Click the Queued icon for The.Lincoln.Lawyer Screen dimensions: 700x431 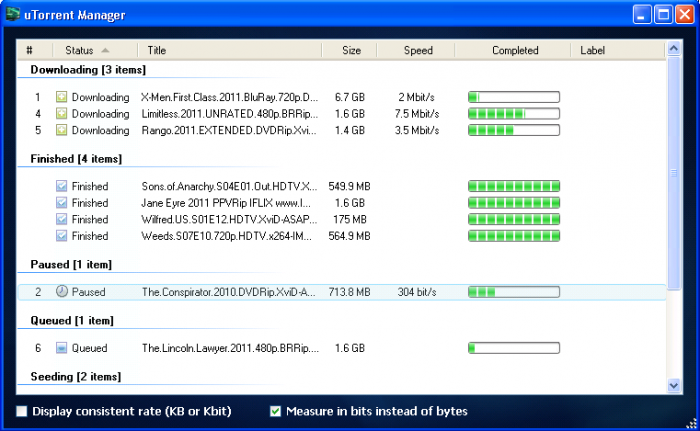click(61, 348)
